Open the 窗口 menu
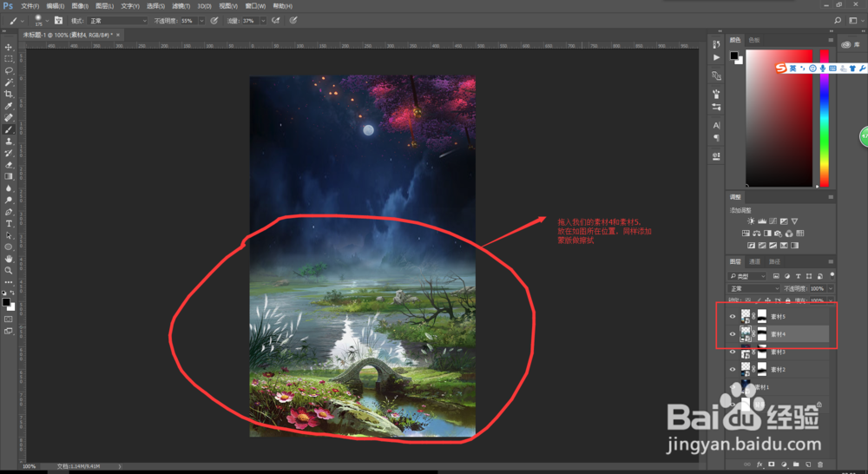The image size is (868, 474). coord(254,6)
